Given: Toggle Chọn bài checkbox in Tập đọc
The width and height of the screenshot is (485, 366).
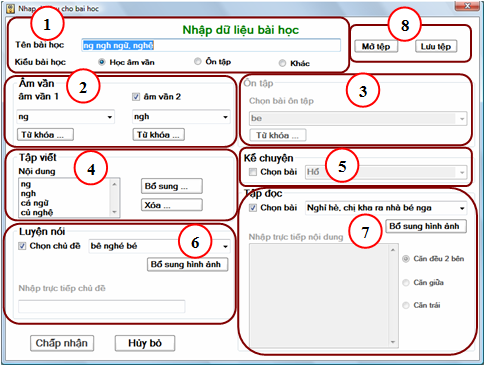Looking at the screenshot, I should pos(253,208).
